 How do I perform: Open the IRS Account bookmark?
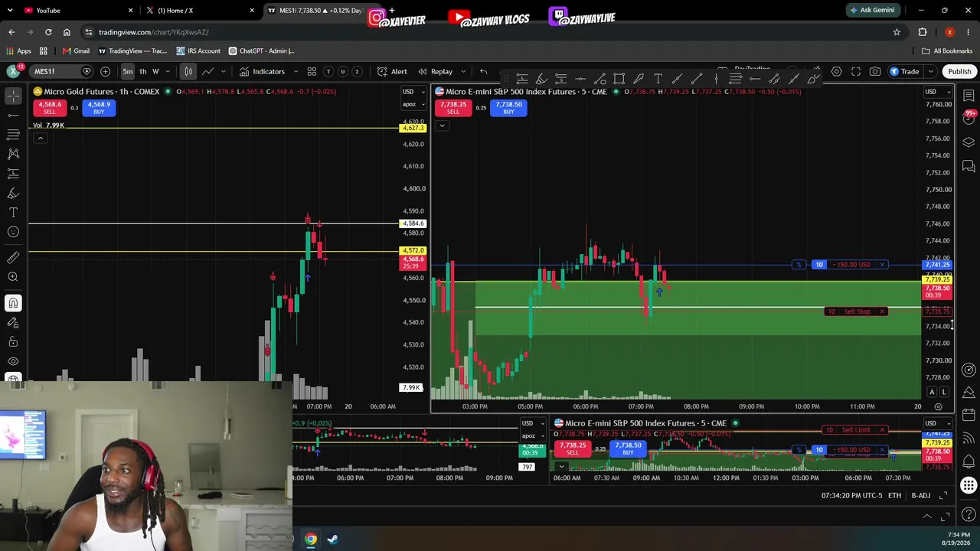(x=198, y=51)
